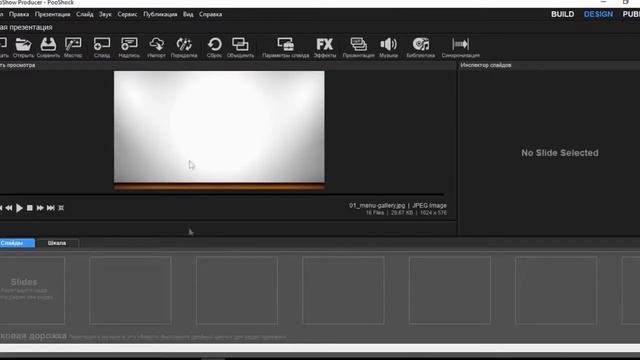Click the Синхронизация (Sync) icon
640x360 pixels.
[x=460, y=44]
